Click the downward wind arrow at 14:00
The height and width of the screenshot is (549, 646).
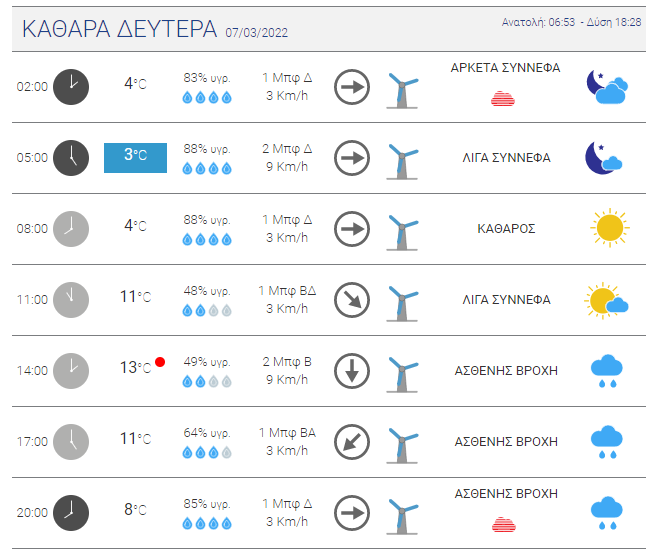pyautogui.click(x=351, y=370)
